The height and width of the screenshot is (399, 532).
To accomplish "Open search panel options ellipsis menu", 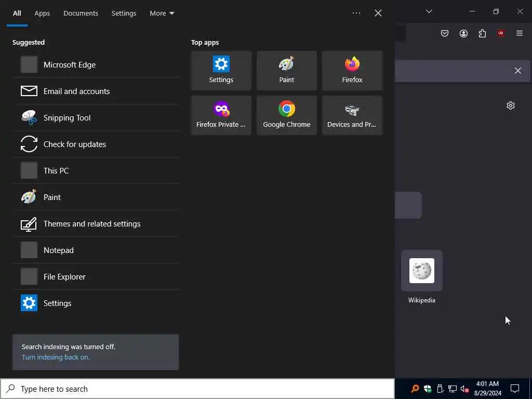I will pyautogui.click(x=356, y=13).
